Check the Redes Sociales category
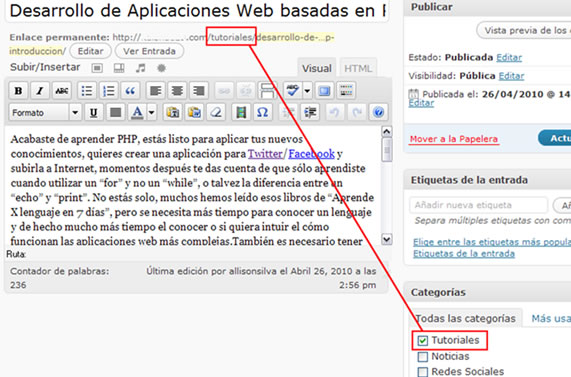 422,372
